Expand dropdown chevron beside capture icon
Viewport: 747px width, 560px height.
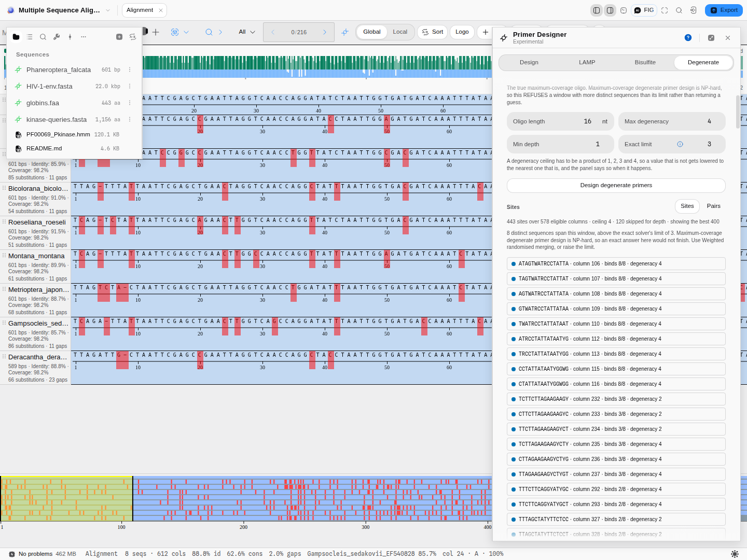coord(186,32)
